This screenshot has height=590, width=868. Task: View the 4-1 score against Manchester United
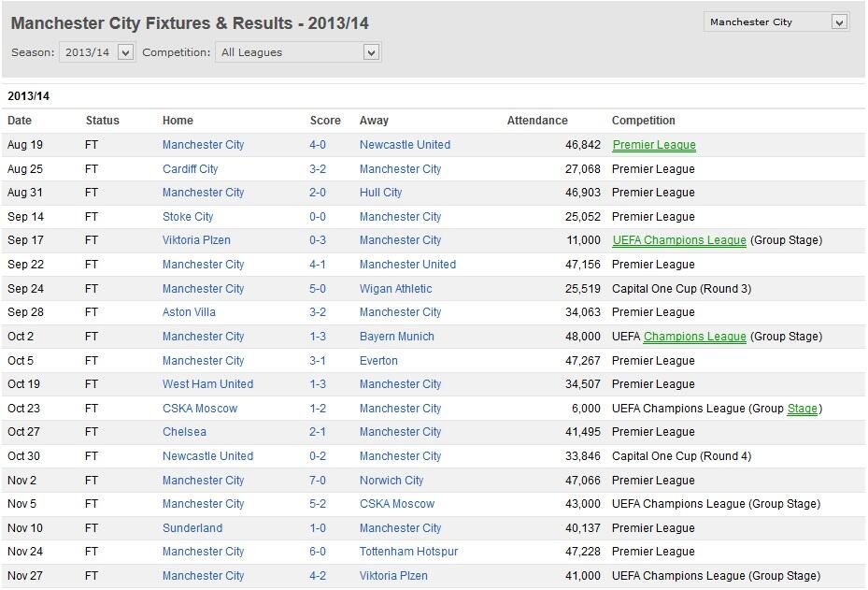pyautogui.click(x=318, y=265)
